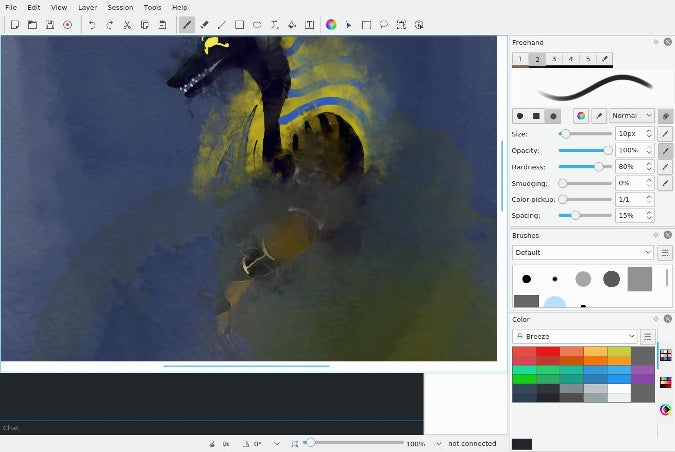Switch to brush slot 1
Viewport: 675px width, 452px height.
(520, 59)
